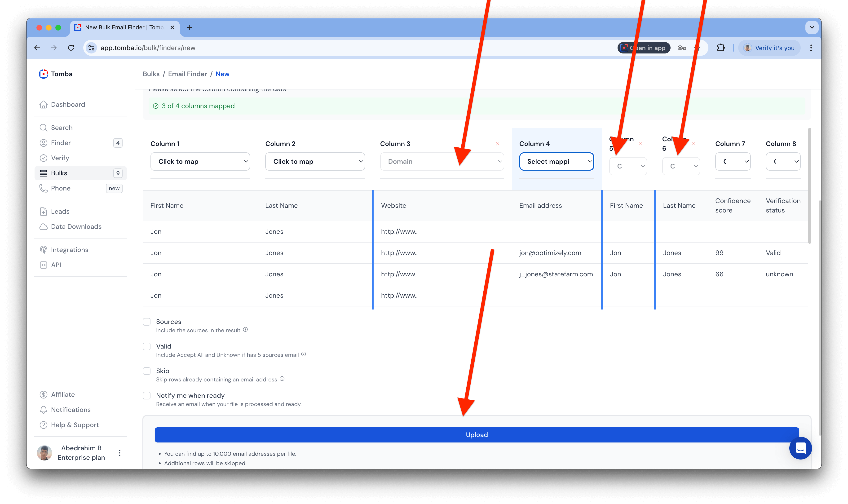
Task: Enable the Sources checkbox
Action: click(x=147, y=322)
